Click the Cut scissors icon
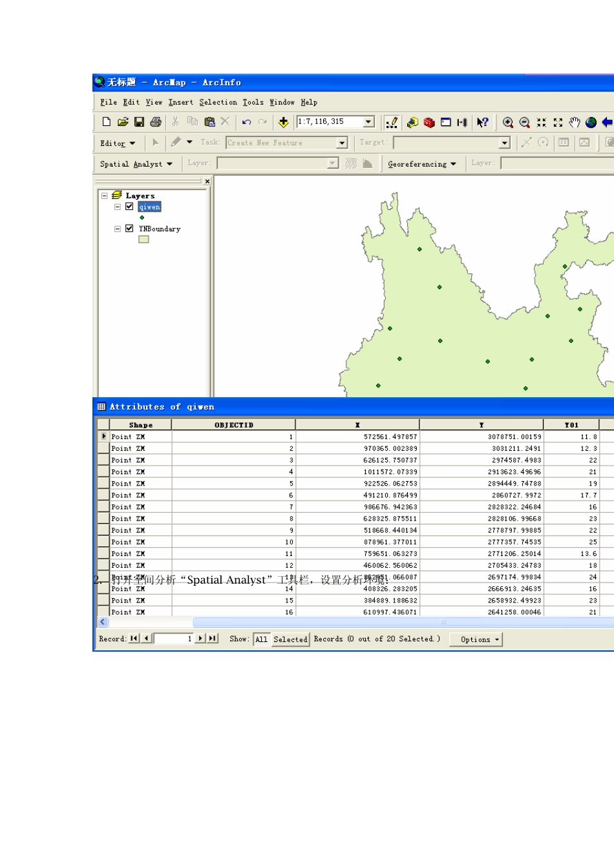Image resolution: width=614 pixels, height=868 pixels. tap(175, 121)
